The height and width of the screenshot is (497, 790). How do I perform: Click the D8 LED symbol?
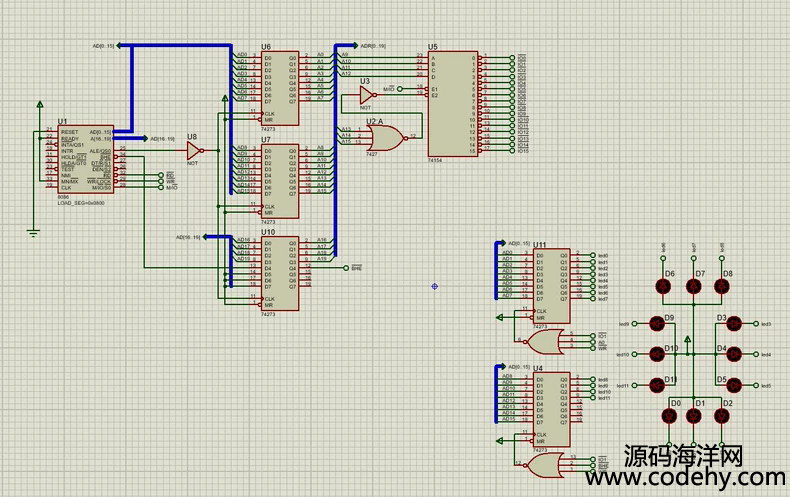pos(723,287)
